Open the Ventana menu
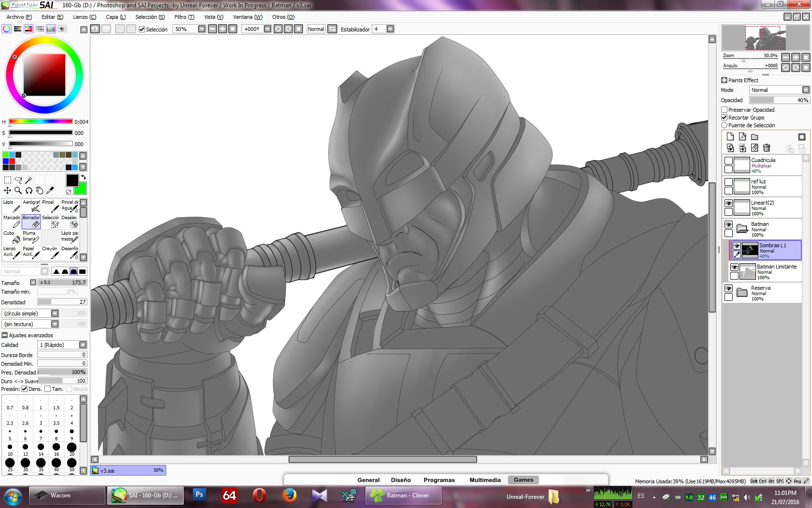 [x=247, y=17]
